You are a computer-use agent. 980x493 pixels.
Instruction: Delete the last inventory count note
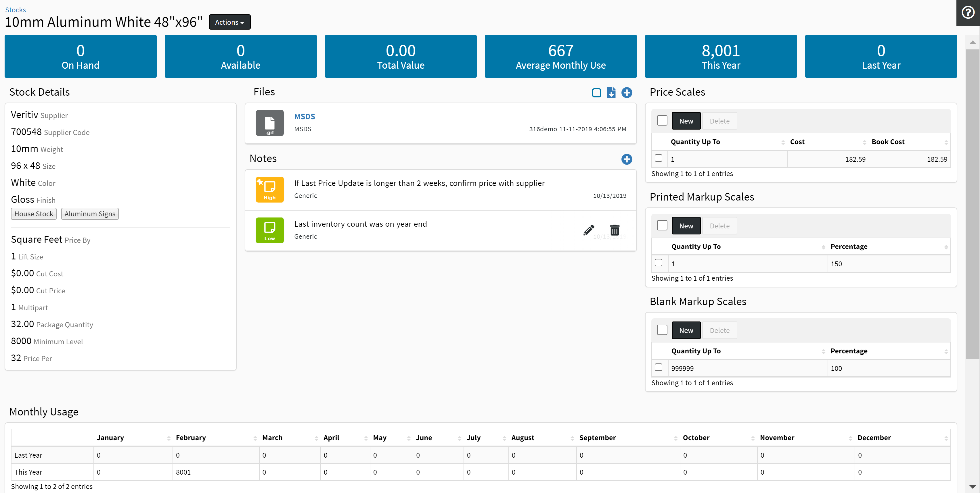(615, 230)
